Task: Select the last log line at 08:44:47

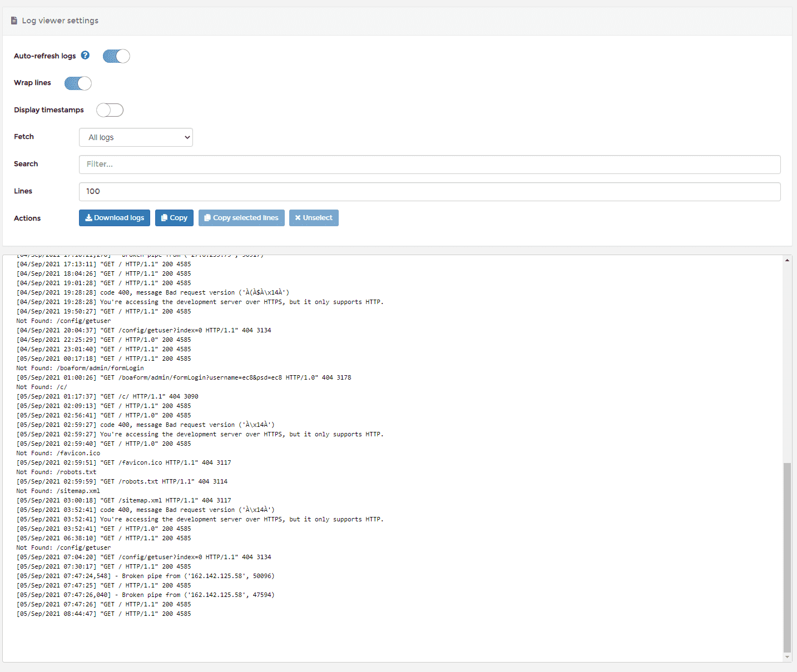Action: click(x=103, y=614)
